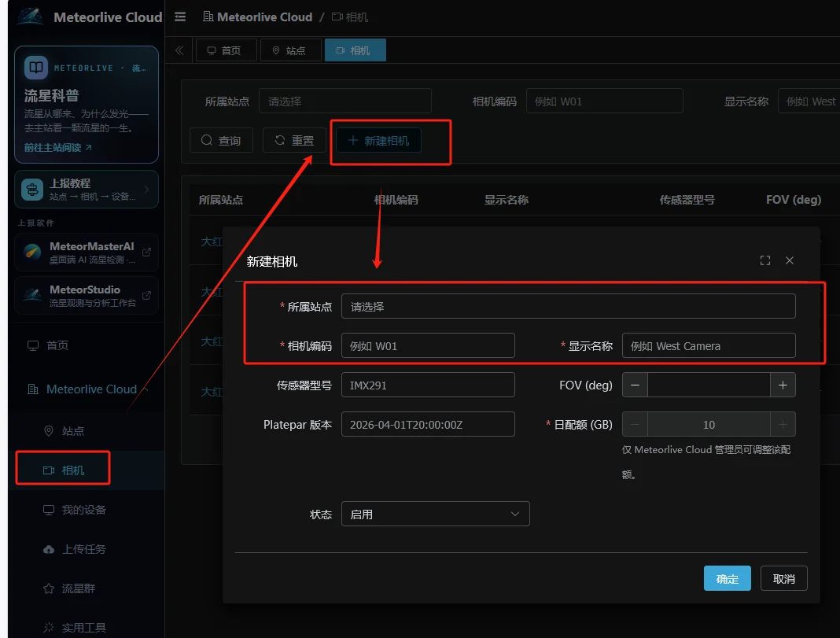Click the 新建相机 button

point(378,140)
